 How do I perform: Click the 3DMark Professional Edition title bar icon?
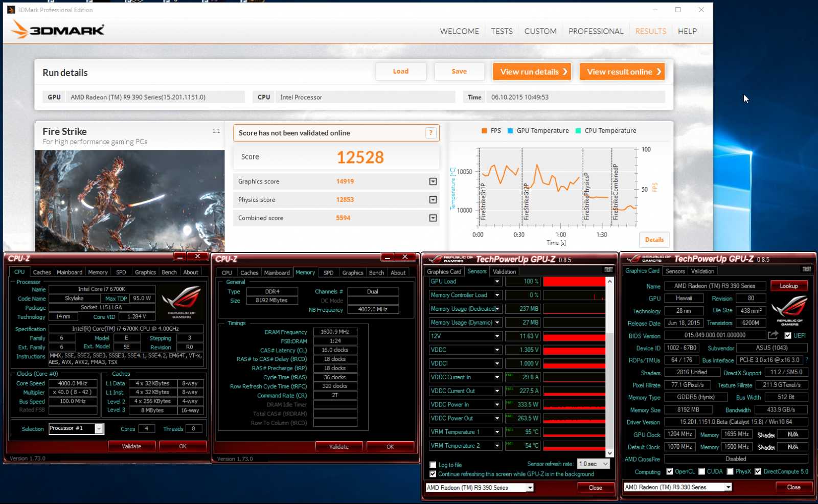[11, 10]
